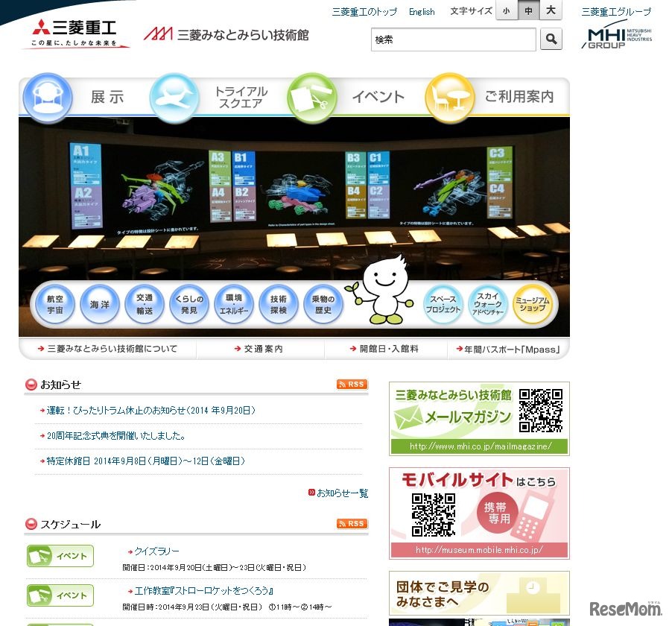The width and height of the screenshot is (672, 626).
Task: Click the airplane トライアルスクエア icon
Action: pos(174,98)
